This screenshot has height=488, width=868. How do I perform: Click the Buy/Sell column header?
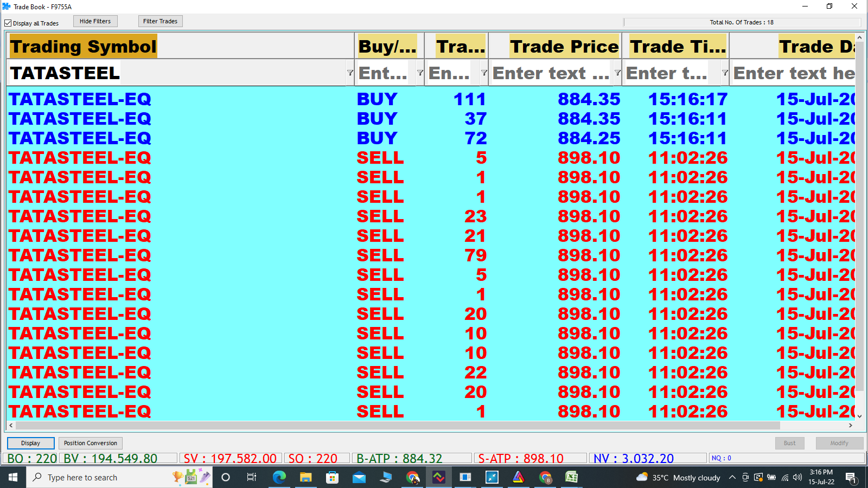[x=389, y=46]
